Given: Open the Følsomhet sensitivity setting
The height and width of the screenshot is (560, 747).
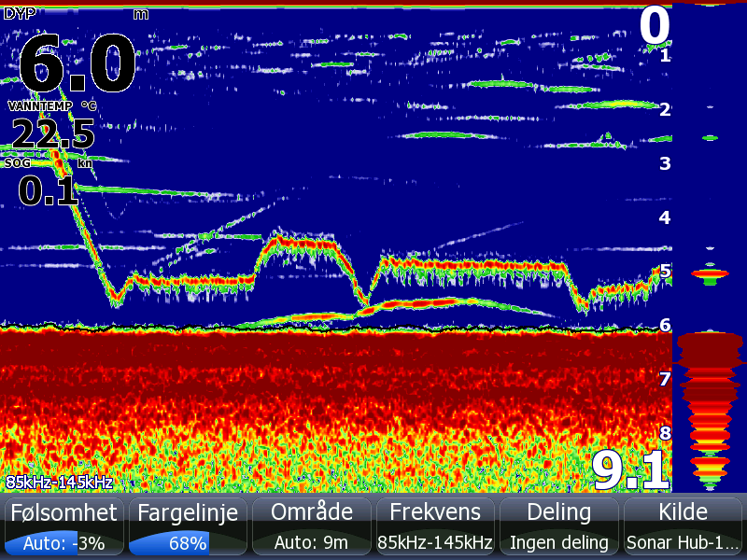Looking at the screenshot, I should click(x=64, y=526).
